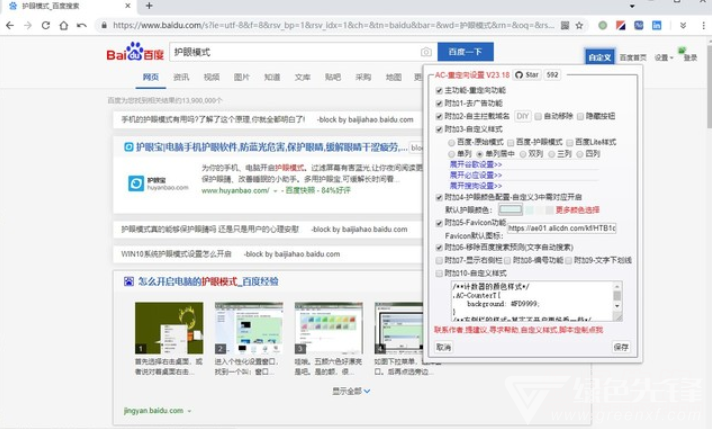Image resolution: width=712 pixels, height=429 pixels.
Task: Click the camera icon in the search box
Action: point(426,52)
